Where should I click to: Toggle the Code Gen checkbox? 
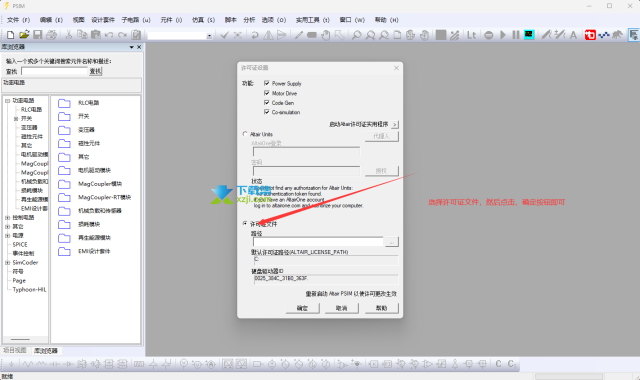267,102
